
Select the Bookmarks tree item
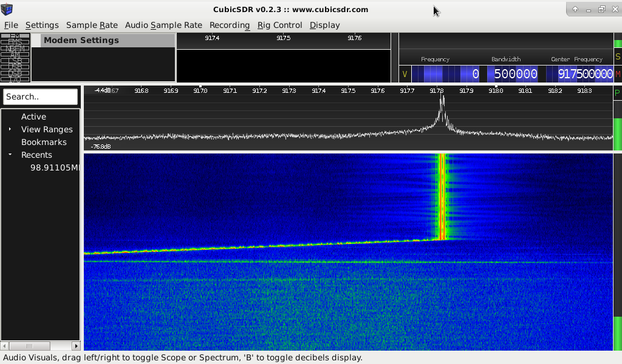(x=44, y=142)
